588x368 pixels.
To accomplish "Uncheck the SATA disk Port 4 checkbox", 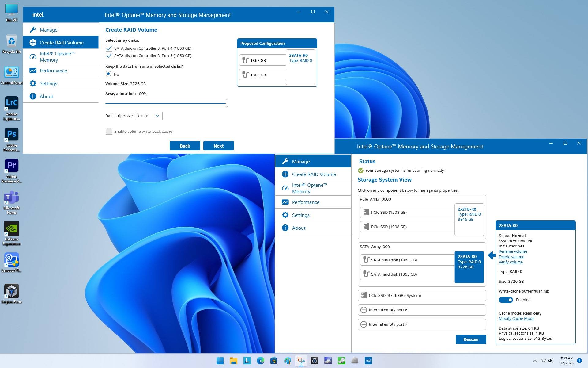I will click(109, 48).
